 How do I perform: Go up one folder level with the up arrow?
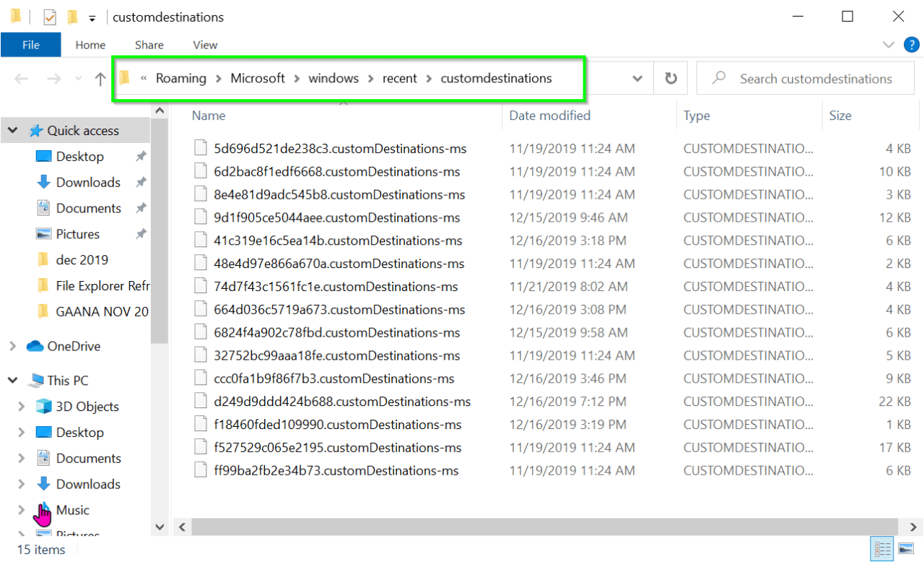tap(100, 78)
